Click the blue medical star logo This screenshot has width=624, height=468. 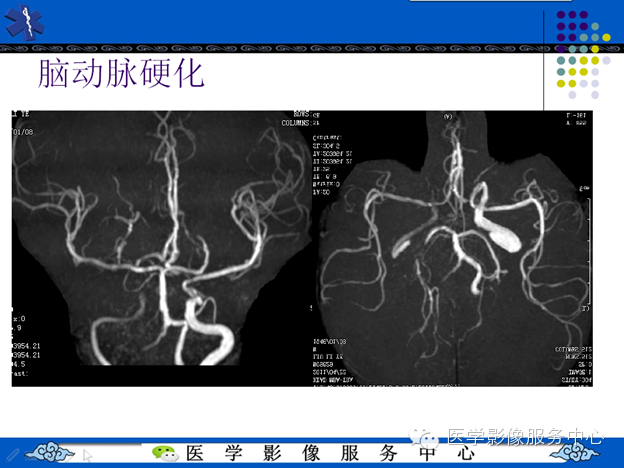pyautogui.click(x=25, y=22)
